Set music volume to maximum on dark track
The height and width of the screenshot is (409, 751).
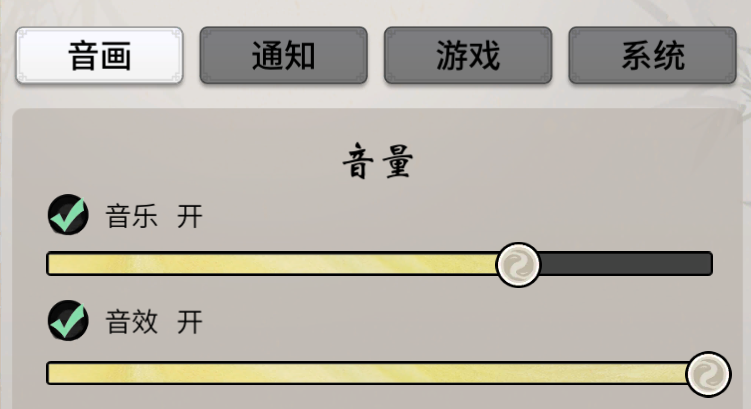coord(708,264)
